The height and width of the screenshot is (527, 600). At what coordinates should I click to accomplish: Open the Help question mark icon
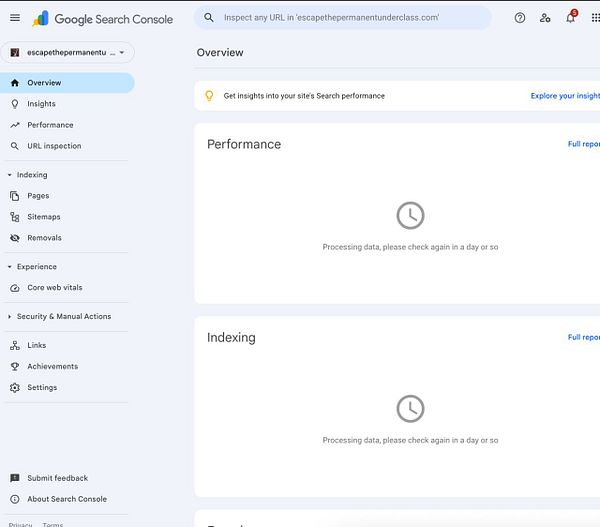(520, 18)
